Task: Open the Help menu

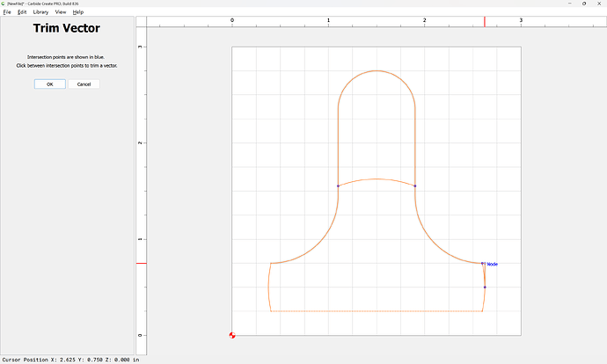Action: coord(78,12)
